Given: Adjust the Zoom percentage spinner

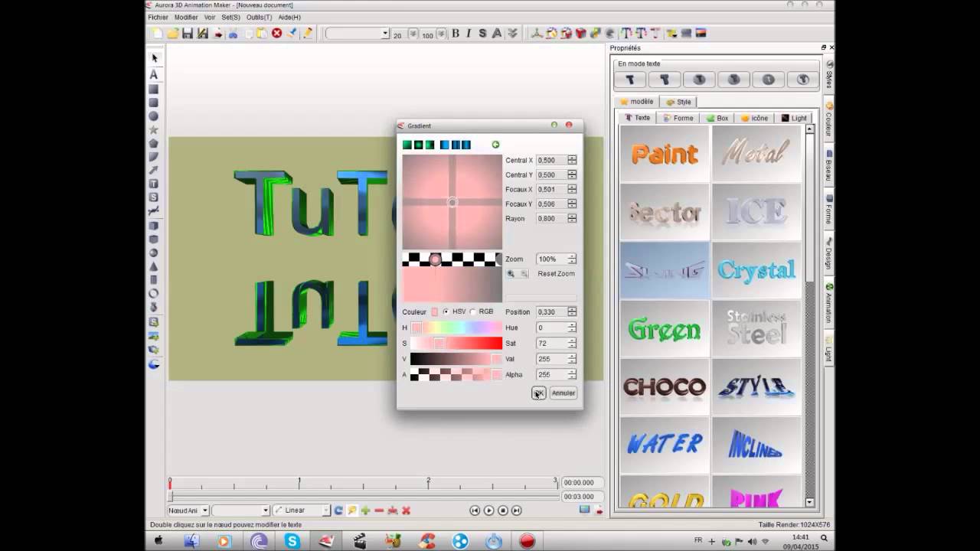Looking at the screenshot, I should (572, 259).
